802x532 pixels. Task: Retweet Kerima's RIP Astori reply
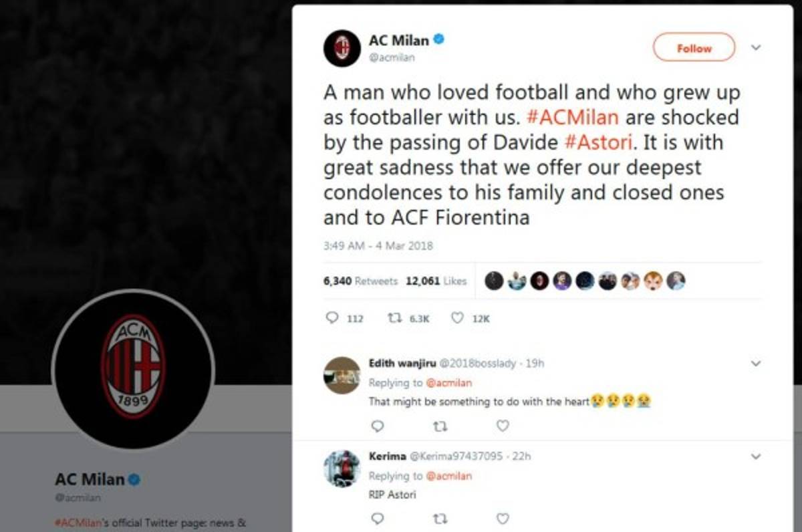(x=440, y=518)
